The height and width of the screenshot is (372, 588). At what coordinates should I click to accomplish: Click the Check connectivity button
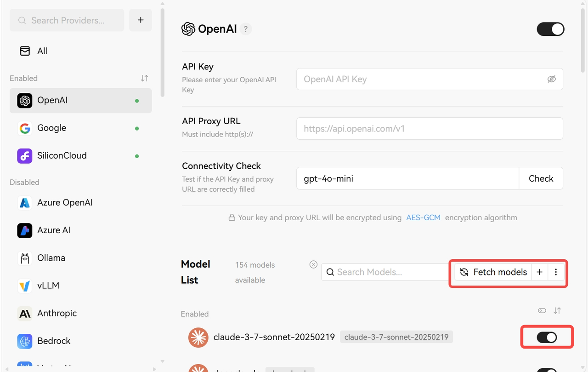(541, 178)
